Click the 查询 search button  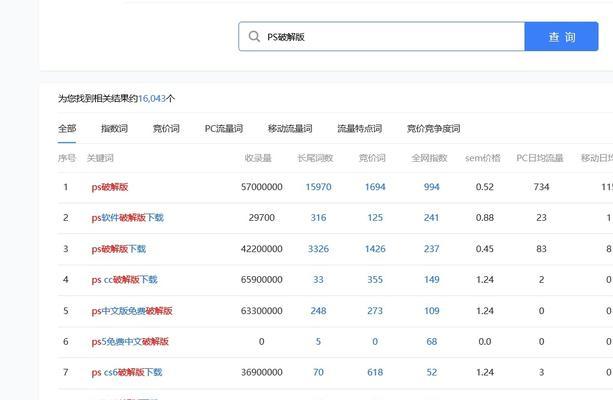[561, 37]
